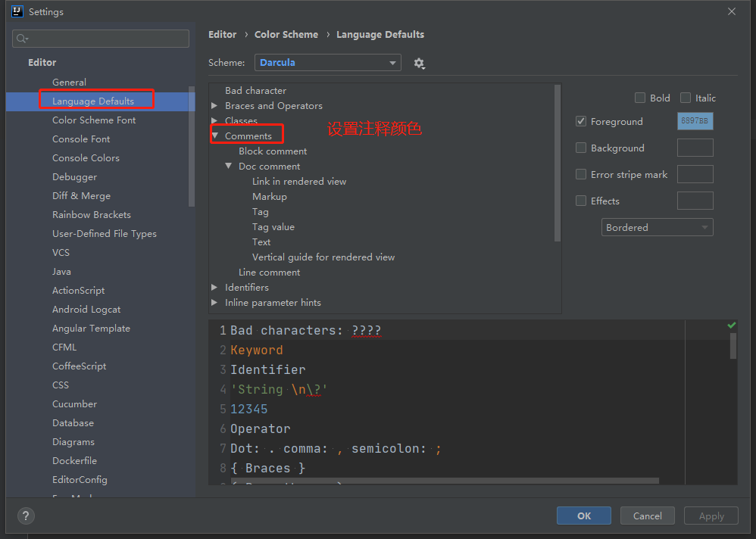Viewport: 756px width, 539px height.
Task: Click the OK button
Action: click(x=584, y=516)
